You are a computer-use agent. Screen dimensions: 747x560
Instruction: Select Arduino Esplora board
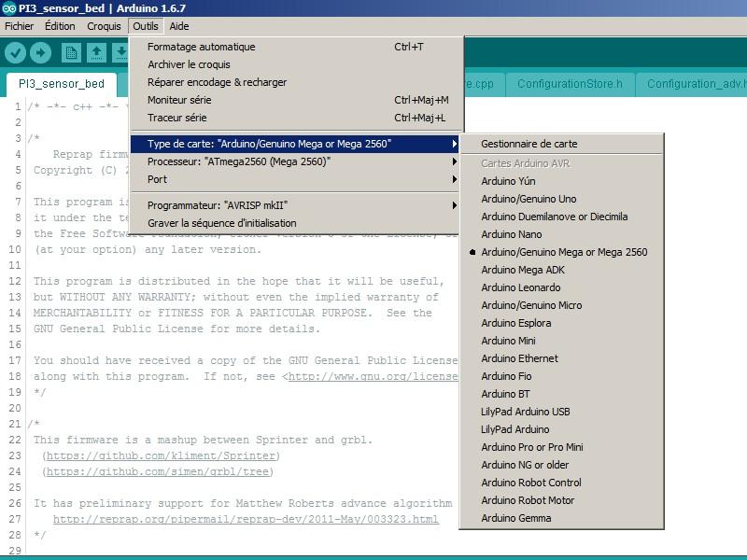(562, 323)
